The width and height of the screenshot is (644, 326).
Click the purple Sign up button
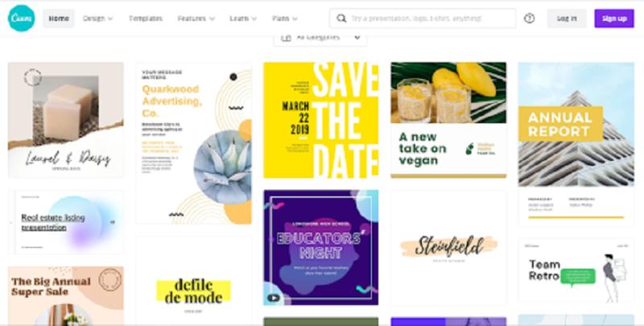click(x=614, y=19)
